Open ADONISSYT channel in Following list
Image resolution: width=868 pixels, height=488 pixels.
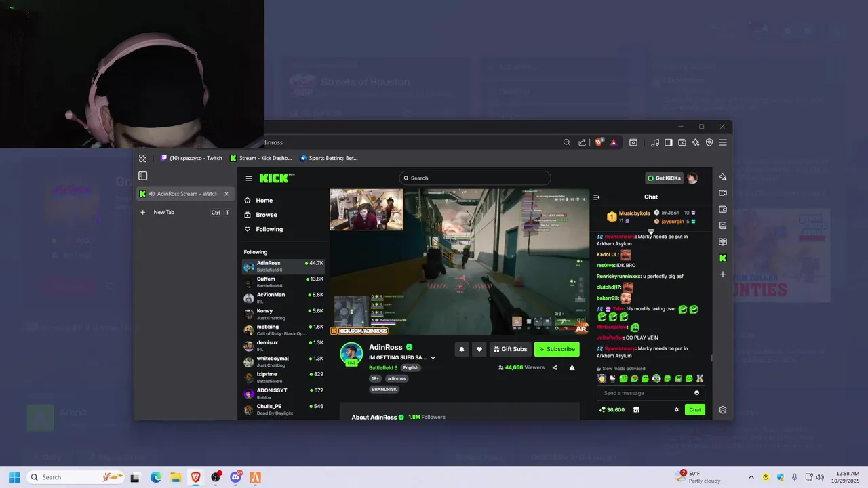point(283,393)
